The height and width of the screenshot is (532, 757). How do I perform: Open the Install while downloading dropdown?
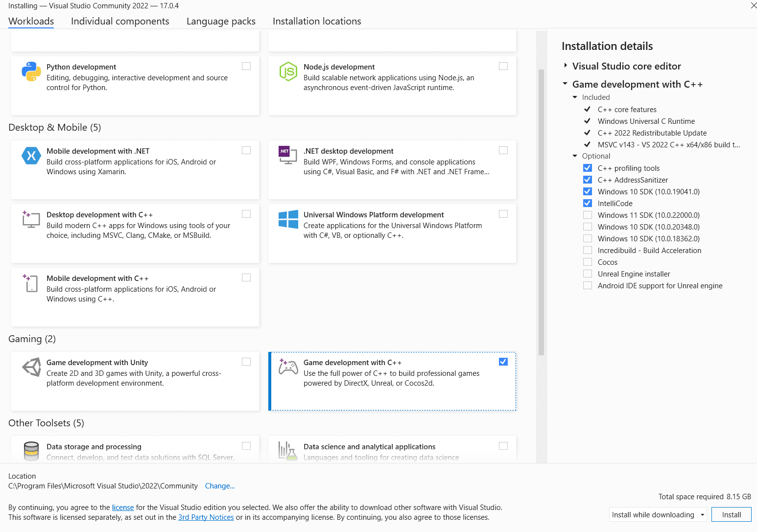tap(702, 515)
